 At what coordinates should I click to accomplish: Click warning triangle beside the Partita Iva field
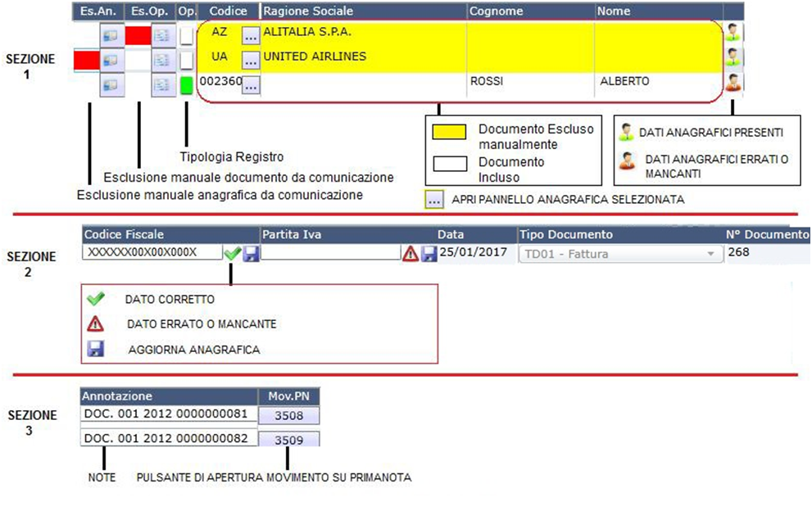411,254
